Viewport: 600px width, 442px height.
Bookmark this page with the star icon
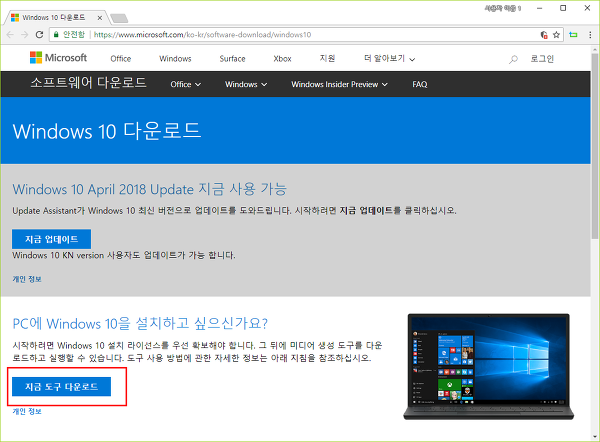click(x=556, y=35)
